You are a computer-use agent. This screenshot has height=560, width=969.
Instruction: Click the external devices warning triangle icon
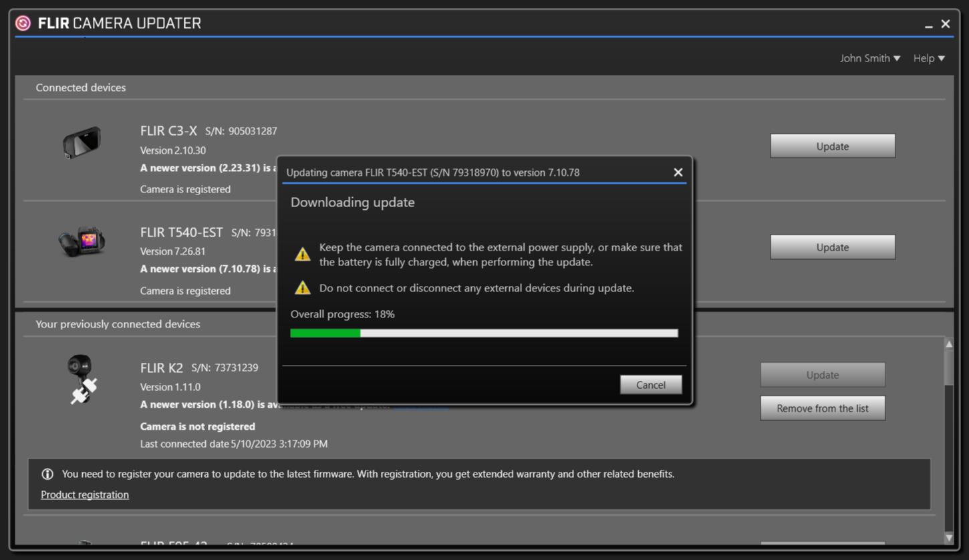pos(303,288)
